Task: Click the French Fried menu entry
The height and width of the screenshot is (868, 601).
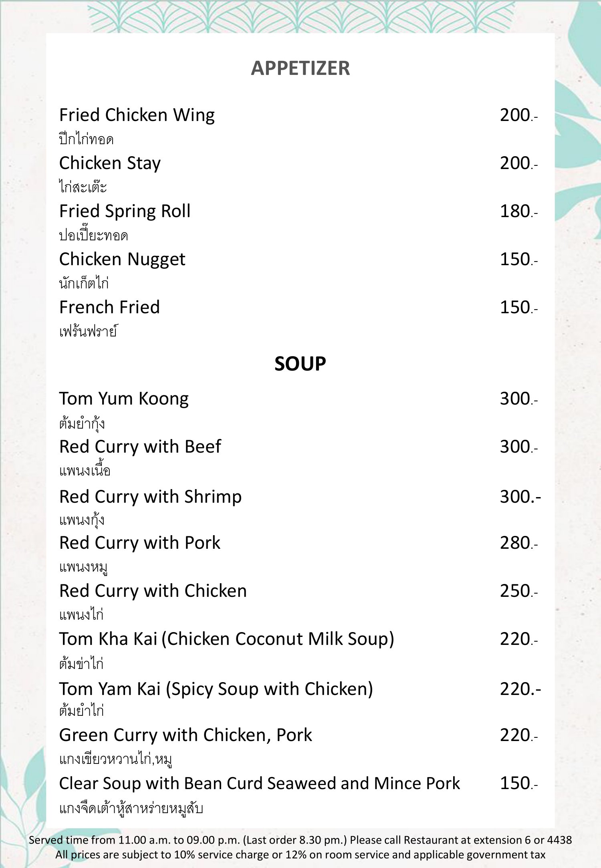Action: [x=109, y=307]
